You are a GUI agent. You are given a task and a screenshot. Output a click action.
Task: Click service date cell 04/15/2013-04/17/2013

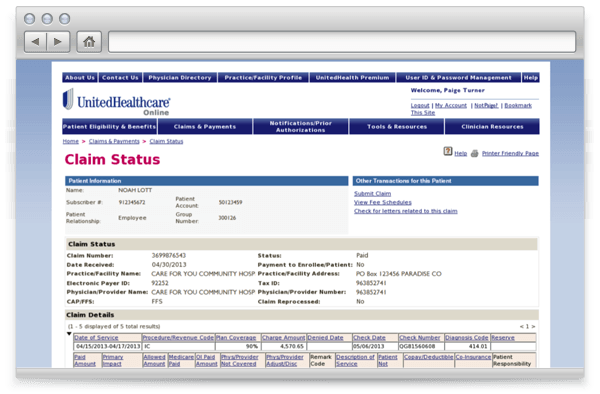coord(108,347)
